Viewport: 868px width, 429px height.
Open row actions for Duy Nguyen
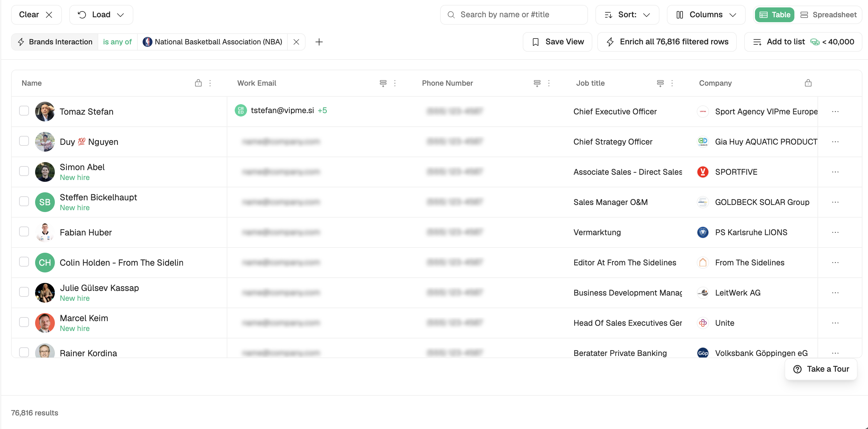point(835,142)
